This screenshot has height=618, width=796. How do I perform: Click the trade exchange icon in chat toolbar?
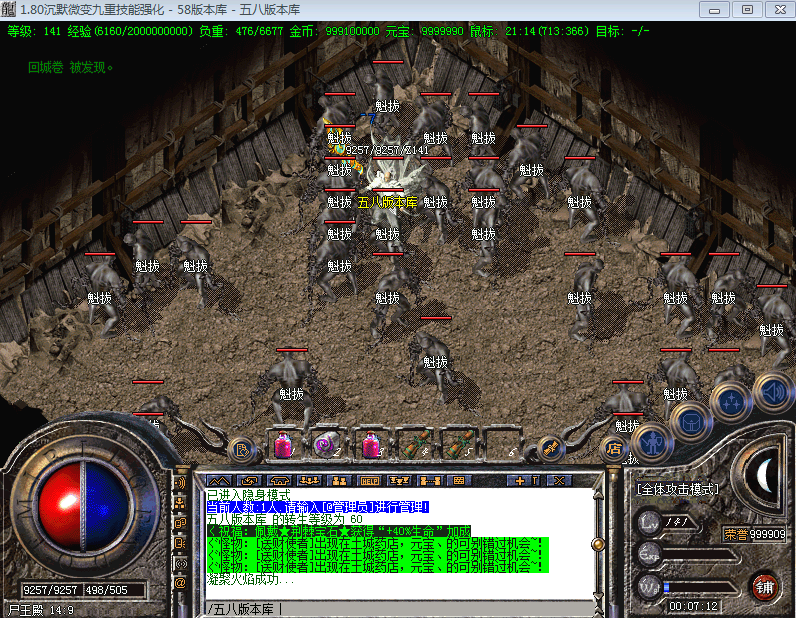[249, 480]
